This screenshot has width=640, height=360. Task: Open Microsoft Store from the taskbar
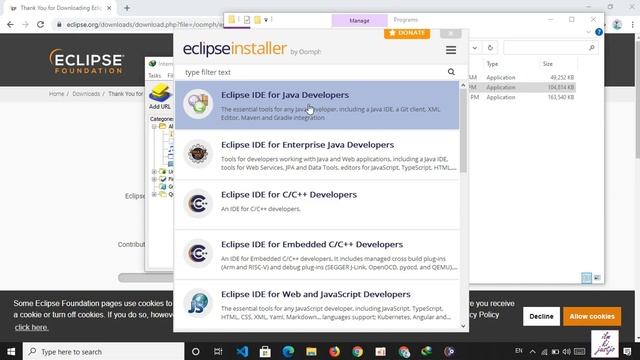coord(265,351)
